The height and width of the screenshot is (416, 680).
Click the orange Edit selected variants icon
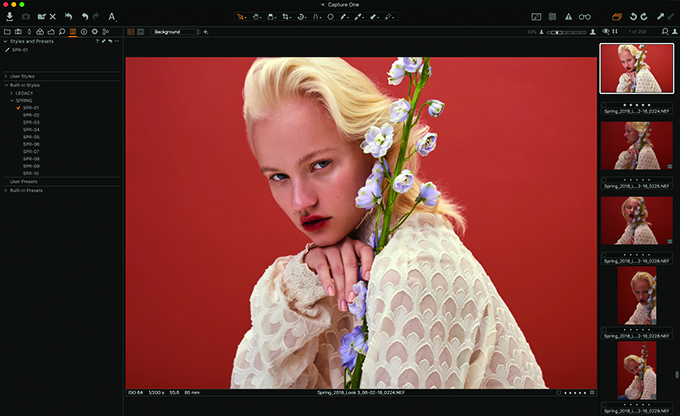(617, 16)
